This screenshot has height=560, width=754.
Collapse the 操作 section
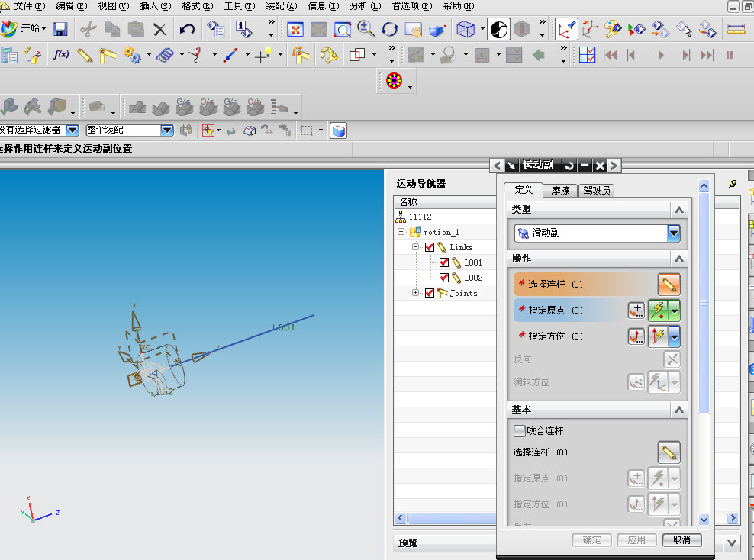click(679, 259)
